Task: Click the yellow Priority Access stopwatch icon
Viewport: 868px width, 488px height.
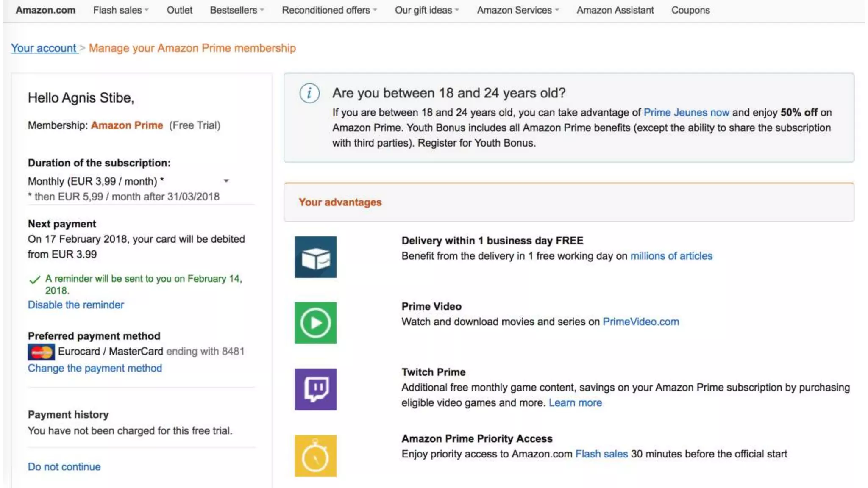Action: [315, 456]
